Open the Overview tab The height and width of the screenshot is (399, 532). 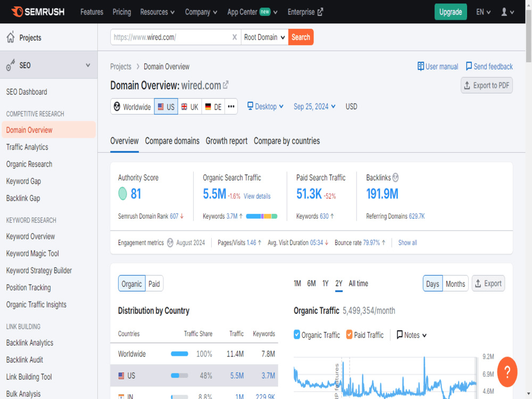tap(124, 141)
